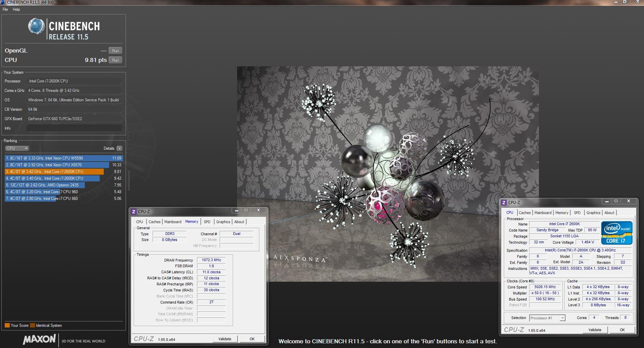
Task: Click the Info input field
Action: point(74,128)
